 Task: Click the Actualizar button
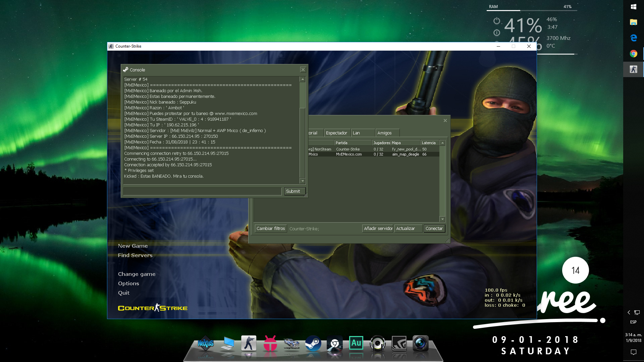[x=408, y=229]
